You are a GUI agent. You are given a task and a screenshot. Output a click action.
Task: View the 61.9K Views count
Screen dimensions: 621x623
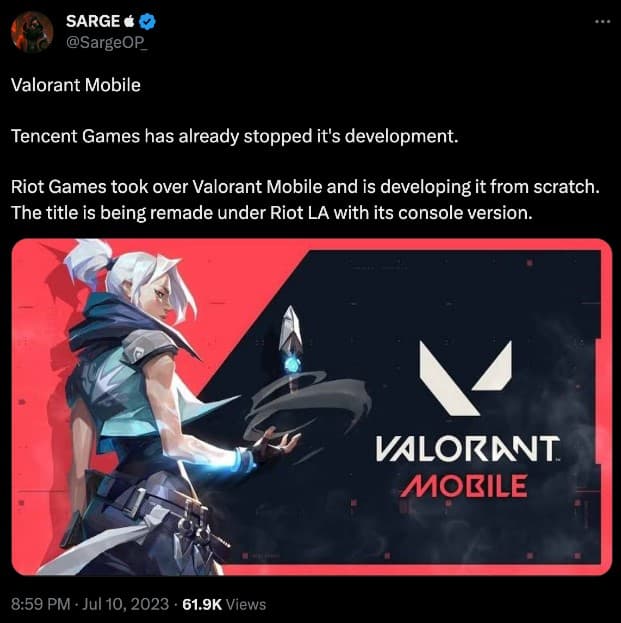224,604
